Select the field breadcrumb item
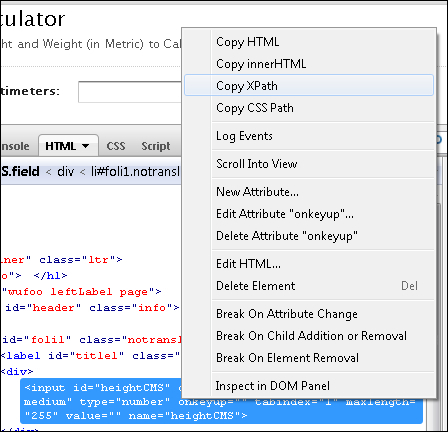This screenshot has width=448, height=432. click(x=20, y=172)
